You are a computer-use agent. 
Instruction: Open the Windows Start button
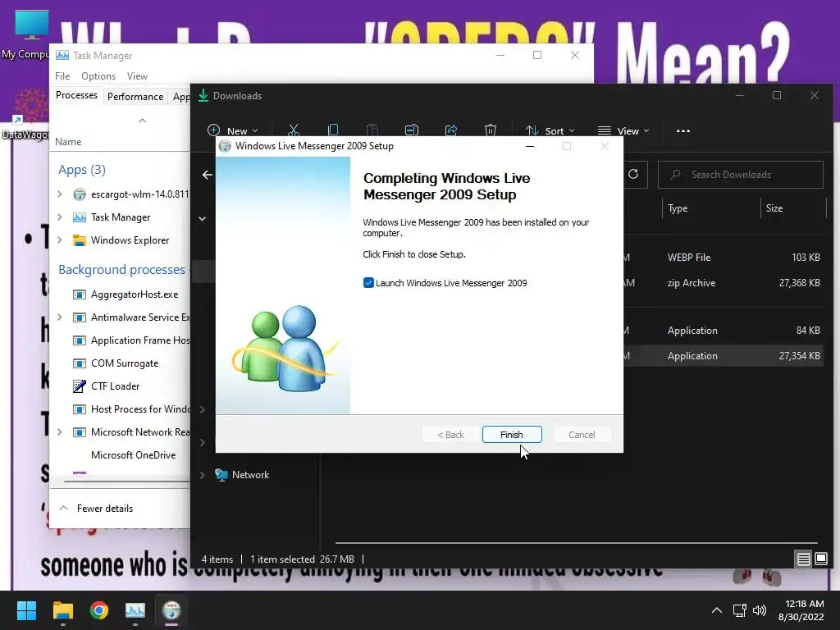coord(26,610)
